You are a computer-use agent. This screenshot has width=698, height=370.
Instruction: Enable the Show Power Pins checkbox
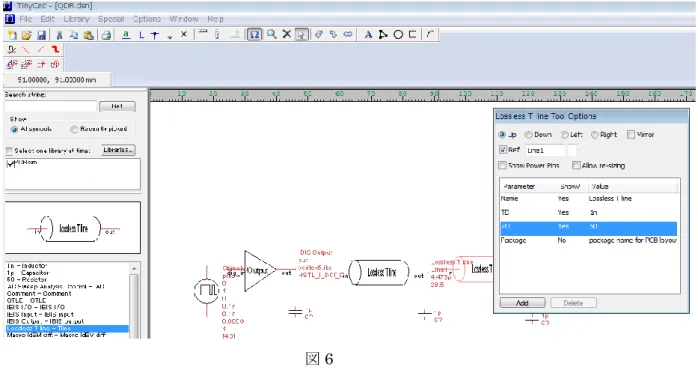pyautogui.click(x=503, y=165)
